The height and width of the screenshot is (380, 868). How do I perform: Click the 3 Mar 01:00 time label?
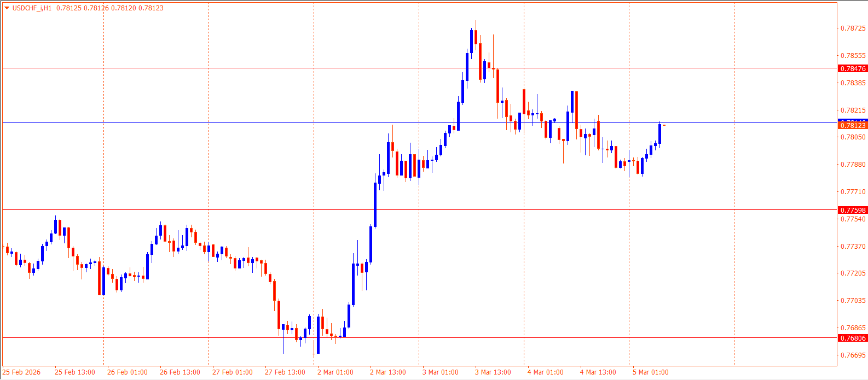click(x=441, y=372)
